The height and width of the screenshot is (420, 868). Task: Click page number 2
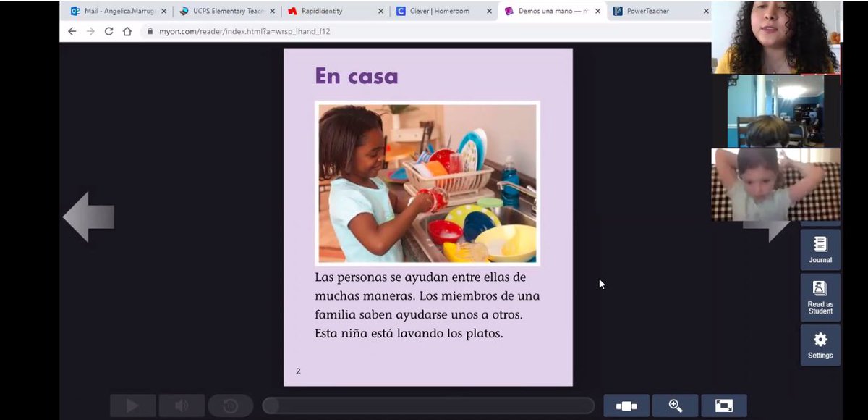tap(298, 371)
